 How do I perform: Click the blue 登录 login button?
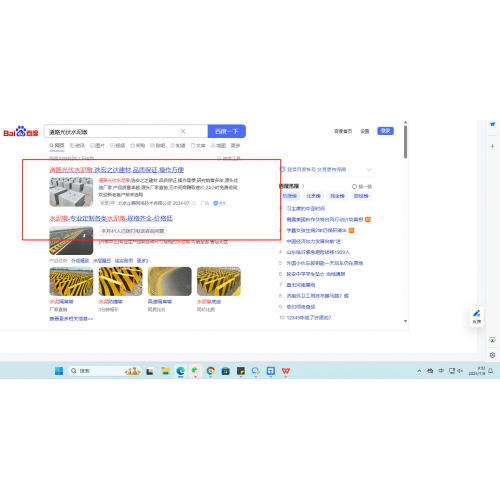[x=385, y=131]
